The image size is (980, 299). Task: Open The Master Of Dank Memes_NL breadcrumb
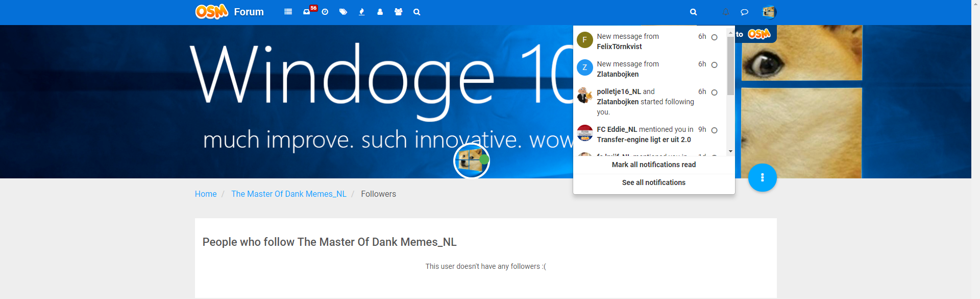[289, 194]
